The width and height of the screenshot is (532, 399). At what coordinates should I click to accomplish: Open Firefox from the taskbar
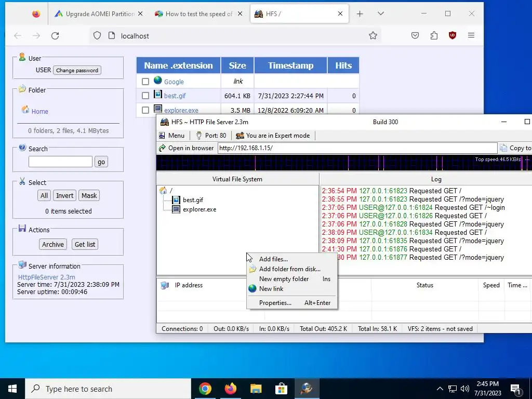[x=230, y=389]
